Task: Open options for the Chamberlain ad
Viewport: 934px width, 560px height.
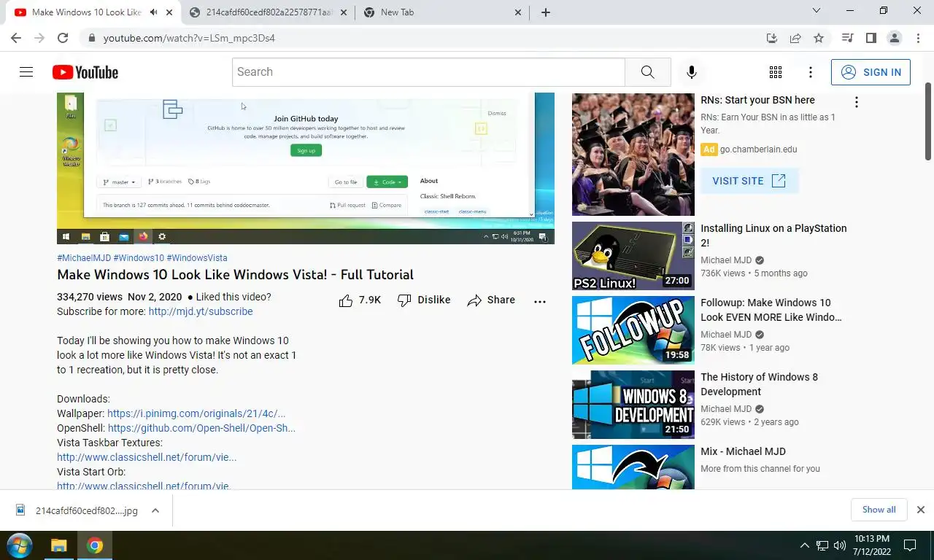Action: click(x=857, y=102)
